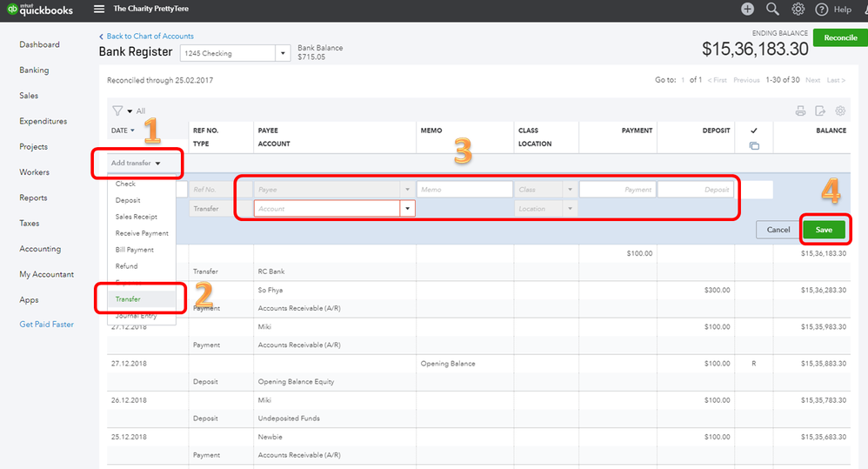Click the Previous page link
Viewport: 868px width, 469px height.
pyautogui.click(x=746, y=80)
